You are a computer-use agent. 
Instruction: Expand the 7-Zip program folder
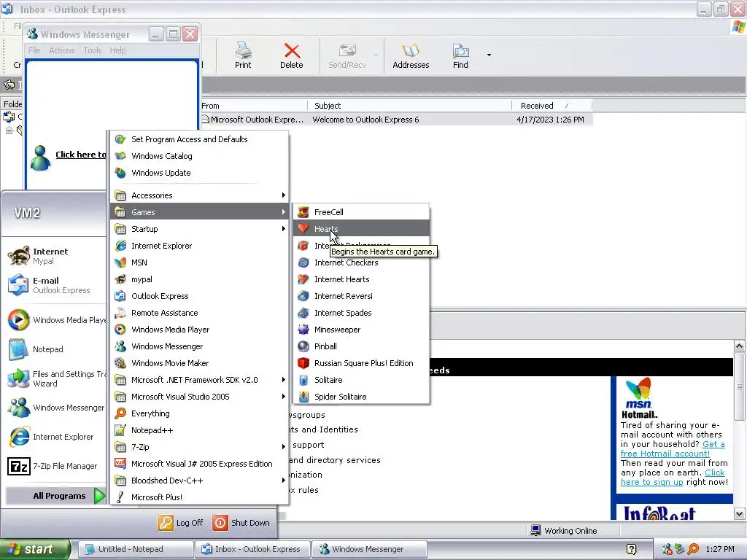[199, 447]
